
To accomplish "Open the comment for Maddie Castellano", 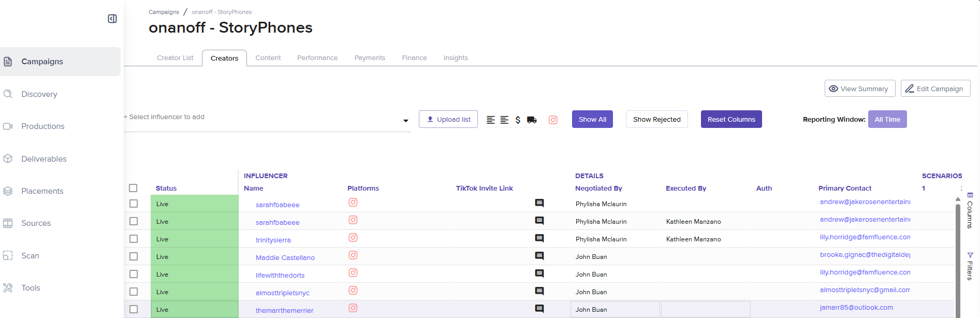I will [x=539, y=256].
